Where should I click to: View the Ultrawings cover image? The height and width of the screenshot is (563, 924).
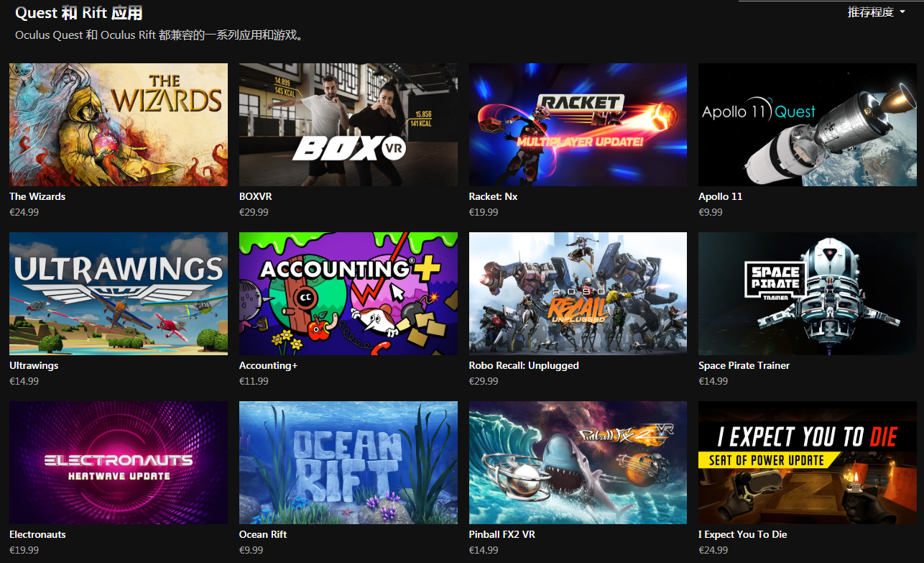(119, 293)
